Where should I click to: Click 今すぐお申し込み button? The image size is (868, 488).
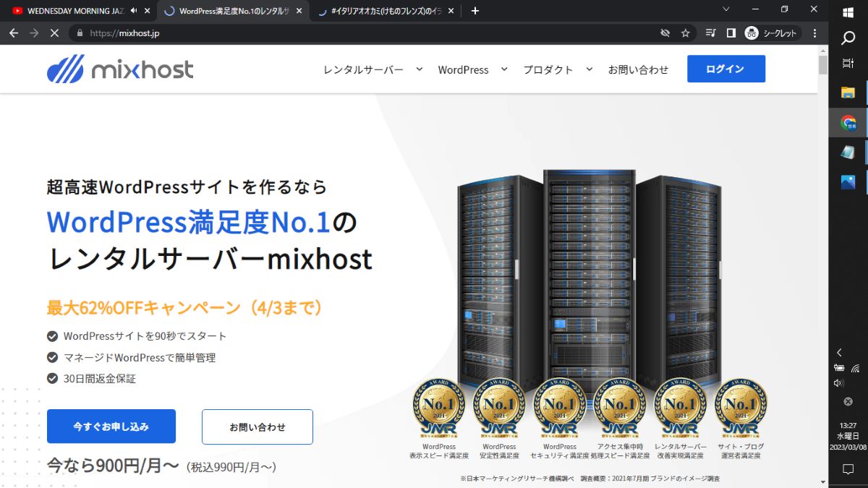pyautogui.click(x=111, y=427)
